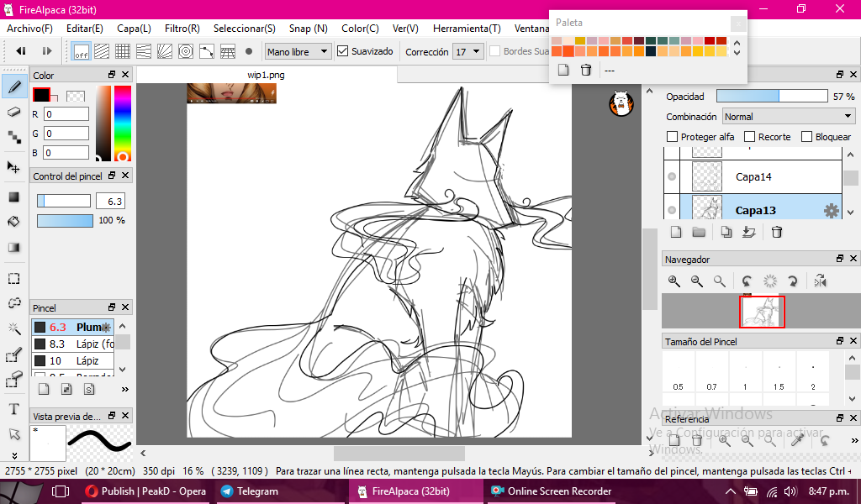Screen dimensions: 861x504
Task: Click the brush size slider in Control del pincel
Action: [64, 202]
